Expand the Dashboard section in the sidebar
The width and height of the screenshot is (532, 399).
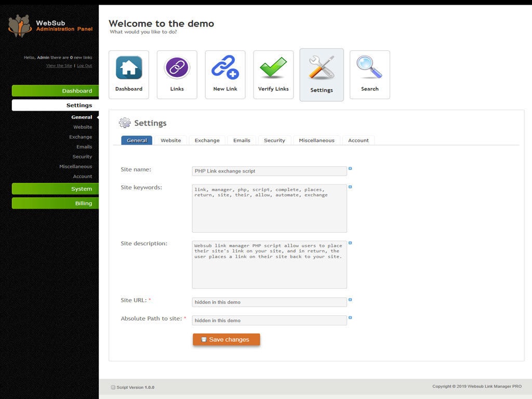[55, 90]
